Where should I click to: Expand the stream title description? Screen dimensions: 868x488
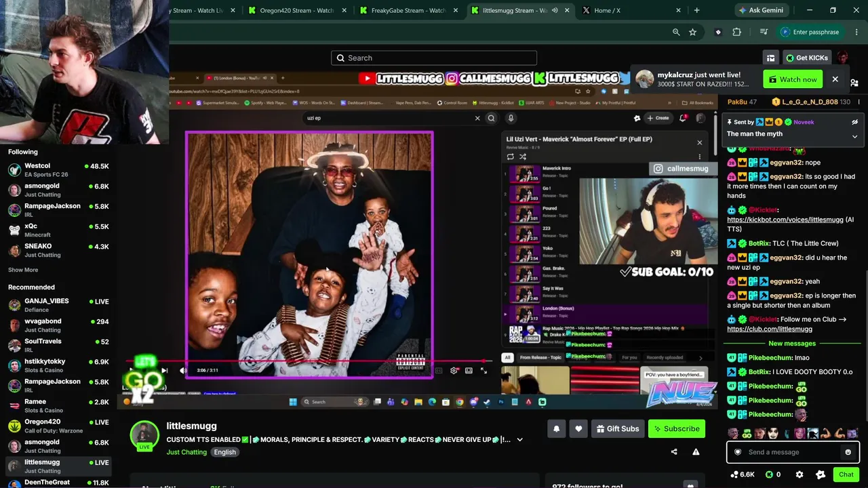[x=520, y=439]
